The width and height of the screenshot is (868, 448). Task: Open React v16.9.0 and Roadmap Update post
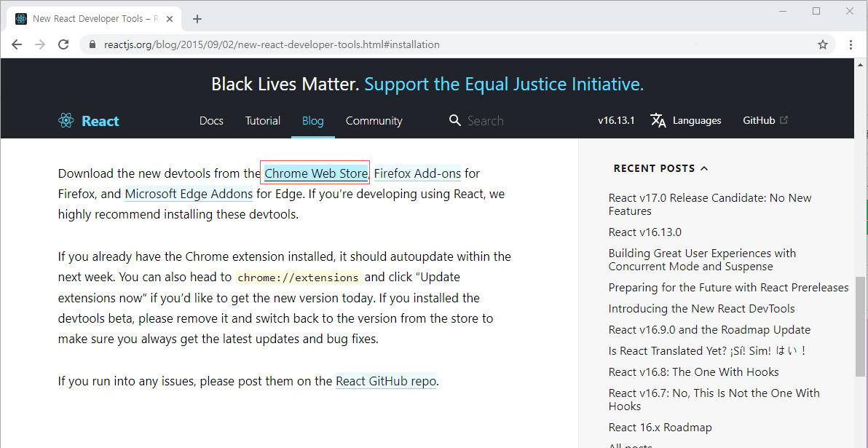coord(709,329)
